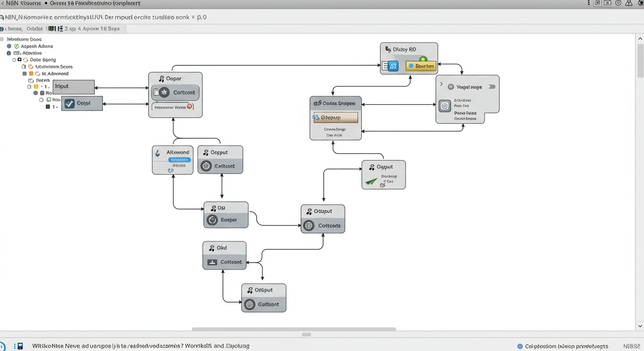The image size is (644, 351).
Task: Toggle the blue checkmark box beside Output
Action: (x=70, y=103)
